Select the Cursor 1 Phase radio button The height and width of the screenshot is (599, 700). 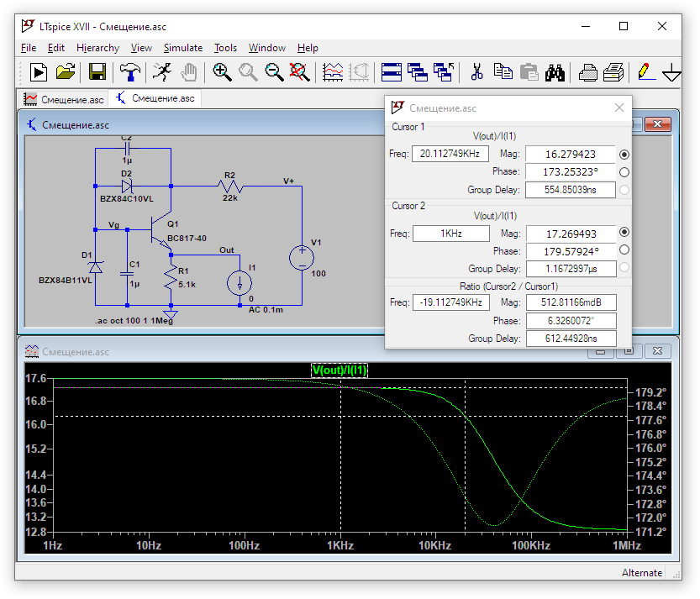pos(624,172)
